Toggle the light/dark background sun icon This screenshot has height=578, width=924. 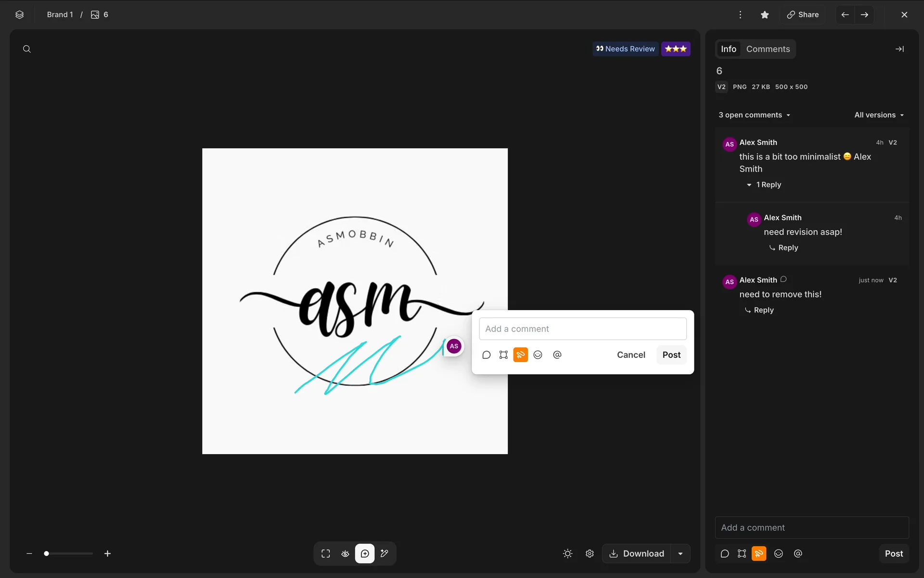point(568,553)
